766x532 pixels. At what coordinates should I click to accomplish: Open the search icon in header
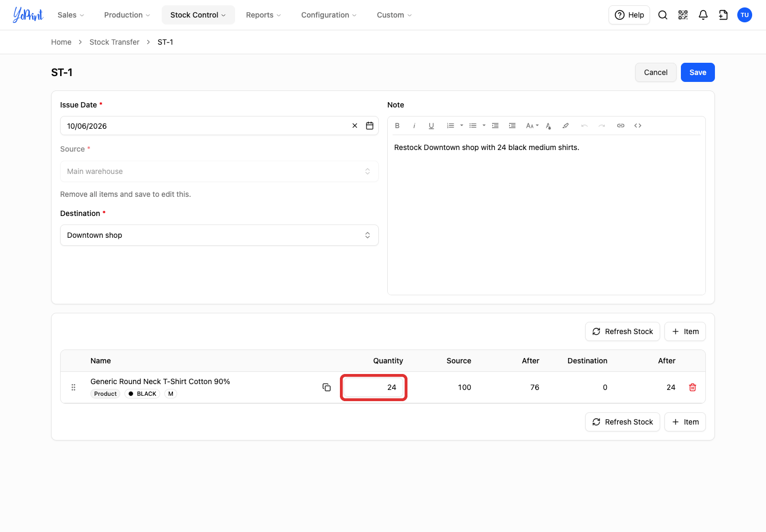[663, 15]
